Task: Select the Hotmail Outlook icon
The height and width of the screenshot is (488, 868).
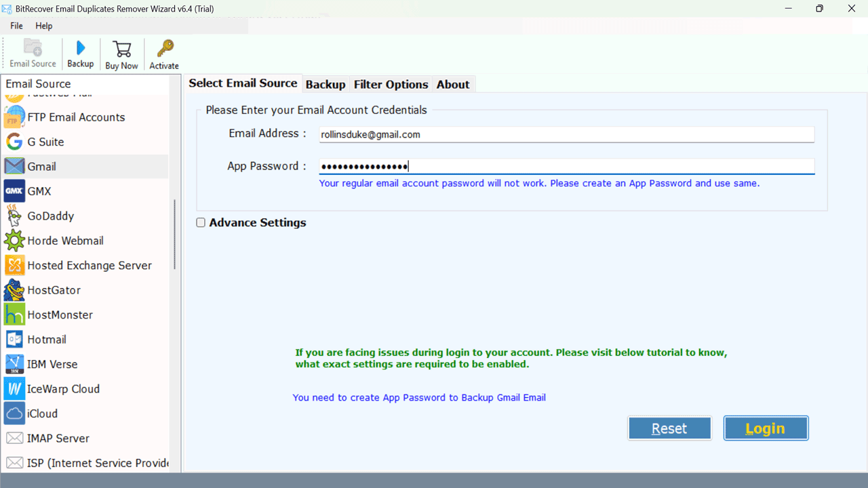Action: pos(14,340)
